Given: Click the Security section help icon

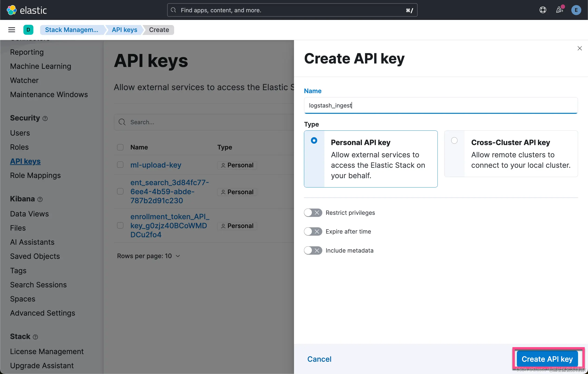Looking at the screenshot, I should (45, 119).
